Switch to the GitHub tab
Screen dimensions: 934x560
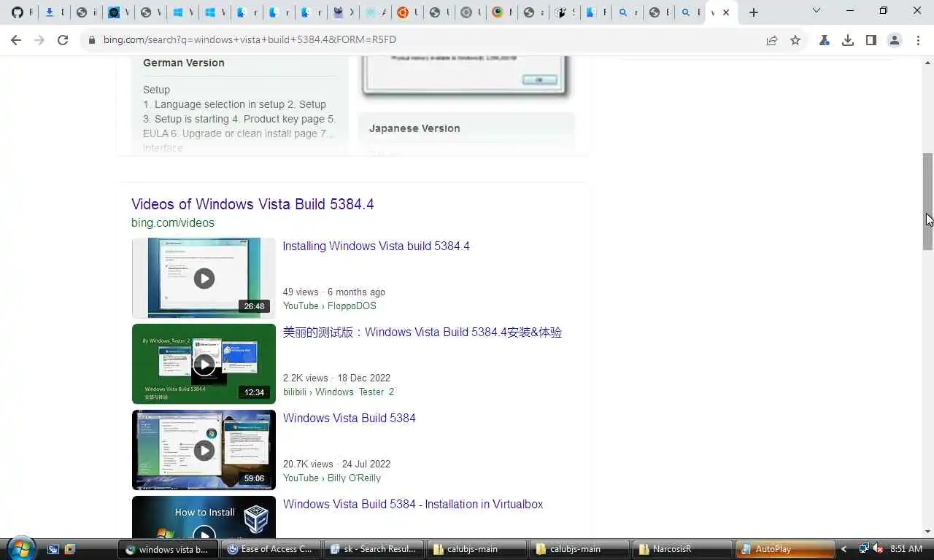[x=18, y=12]
